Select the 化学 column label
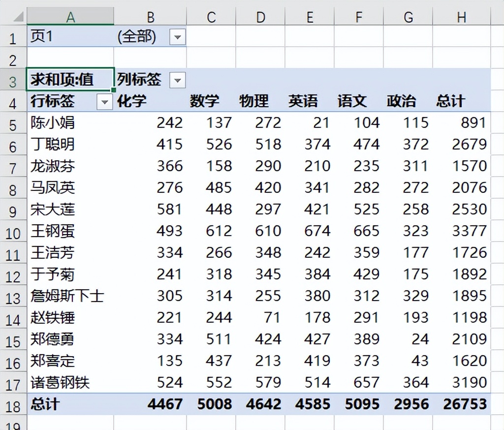This screenshot has width=504, height=430. click(131, 101)
